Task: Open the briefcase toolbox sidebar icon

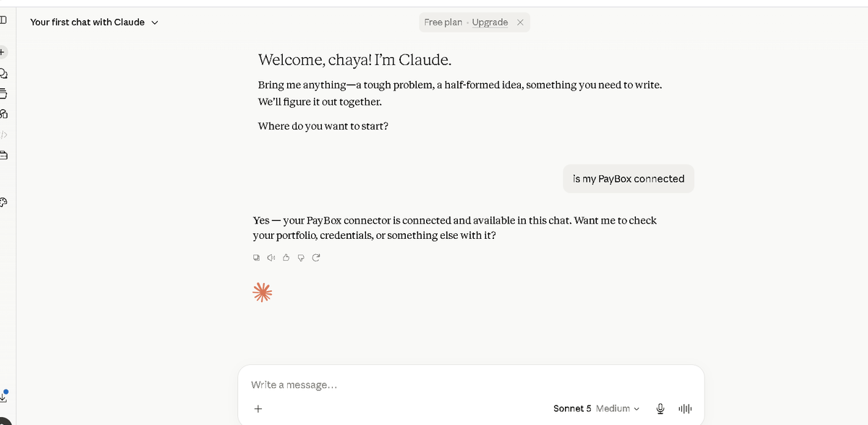Action: pos(3,155)
